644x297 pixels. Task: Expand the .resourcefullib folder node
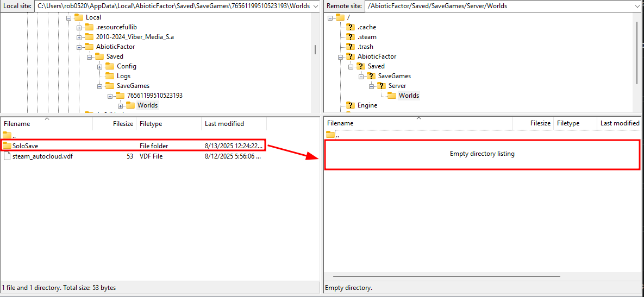tap(79, 28)
